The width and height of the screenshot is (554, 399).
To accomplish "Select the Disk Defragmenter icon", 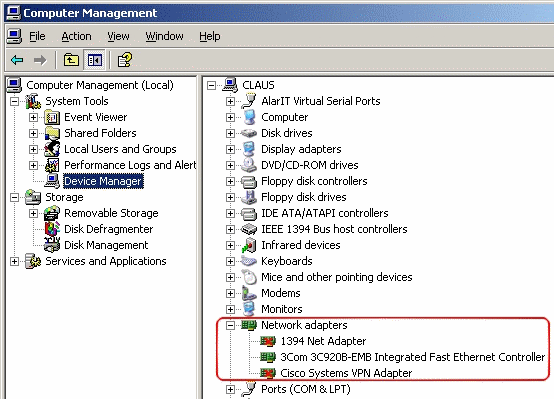I will [52, 229].
